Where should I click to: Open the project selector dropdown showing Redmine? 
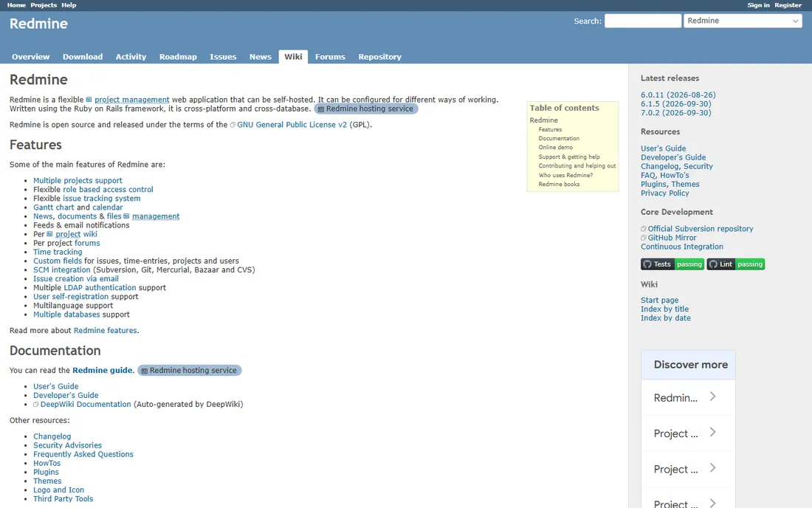(x=743, y=21)
